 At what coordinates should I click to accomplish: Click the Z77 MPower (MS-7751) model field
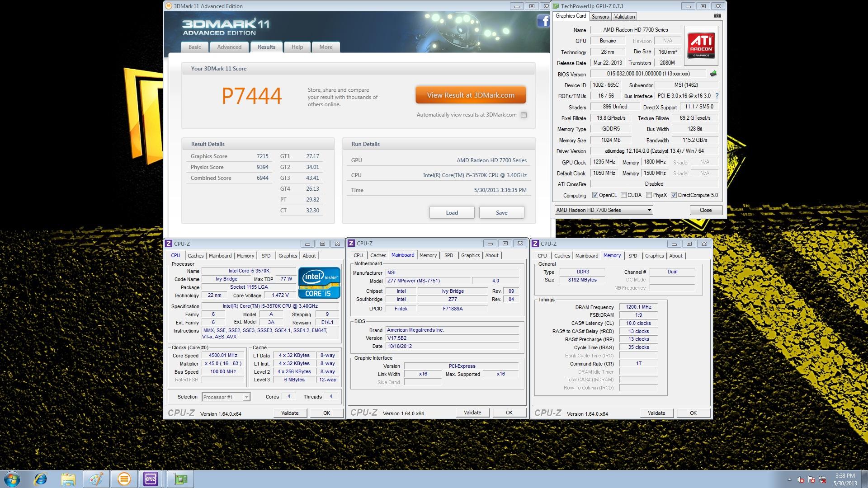pos(428,281)
